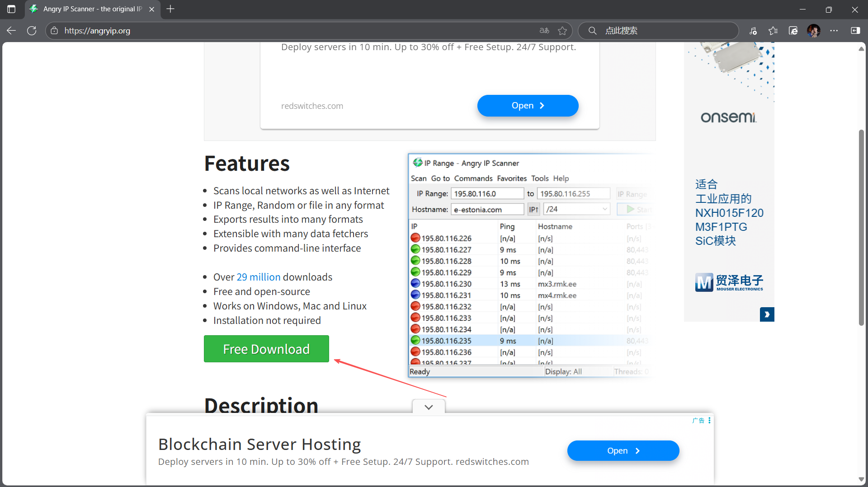
Task: Click Open on the top redswitches ad
Action: click(x=528, y=105)
